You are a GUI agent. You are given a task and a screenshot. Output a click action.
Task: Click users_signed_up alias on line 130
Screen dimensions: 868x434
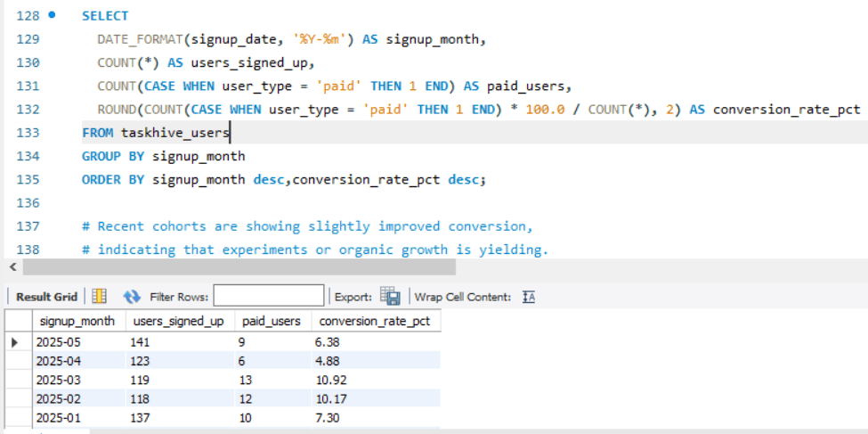coord(249,63)
